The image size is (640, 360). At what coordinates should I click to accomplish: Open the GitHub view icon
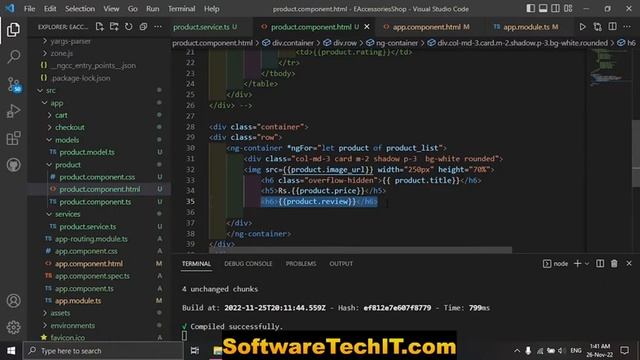point(13,165)
